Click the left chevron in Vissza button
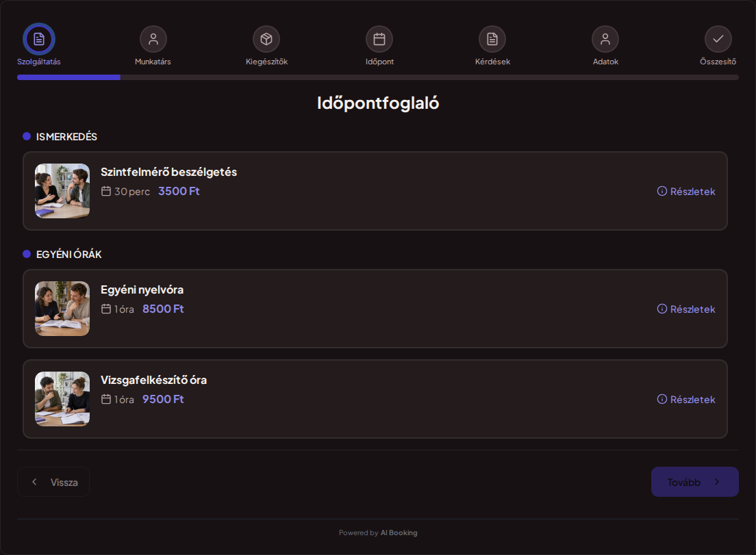The image size is (756, 555). [x=34, y=482]
